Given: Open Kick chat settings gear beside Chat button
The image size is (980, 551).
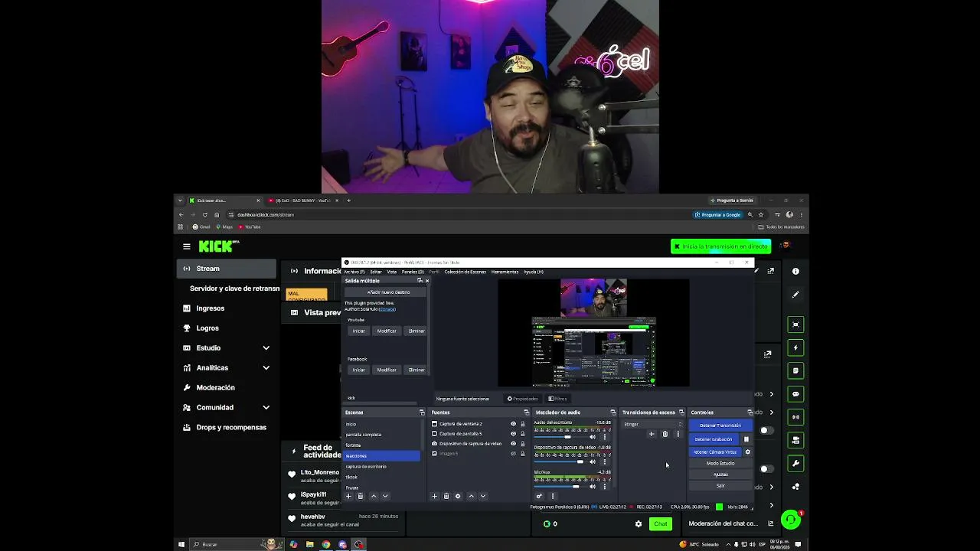Looking at the screenshot, I should tap(639, 524).
